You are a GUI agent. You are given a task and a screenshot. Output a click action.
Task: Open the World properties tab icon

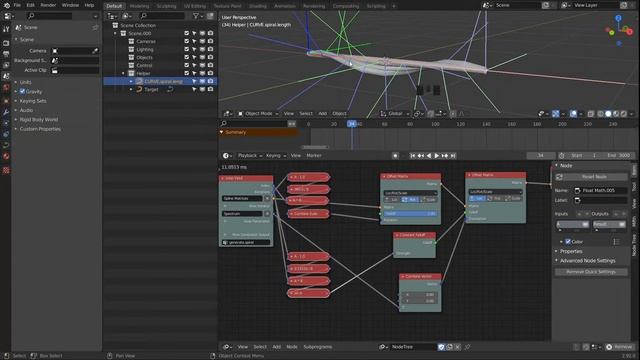6,87
